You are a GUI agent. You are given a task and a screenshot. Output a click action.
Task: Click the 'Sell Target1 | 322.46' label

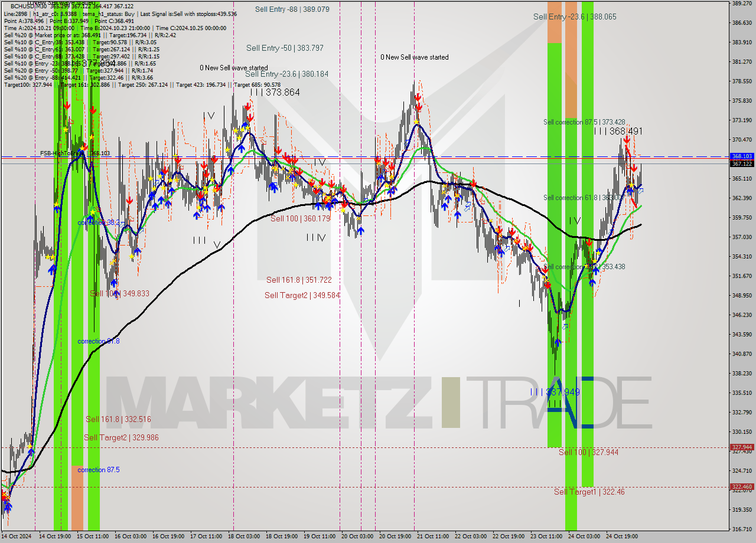[x=589, y=492]
